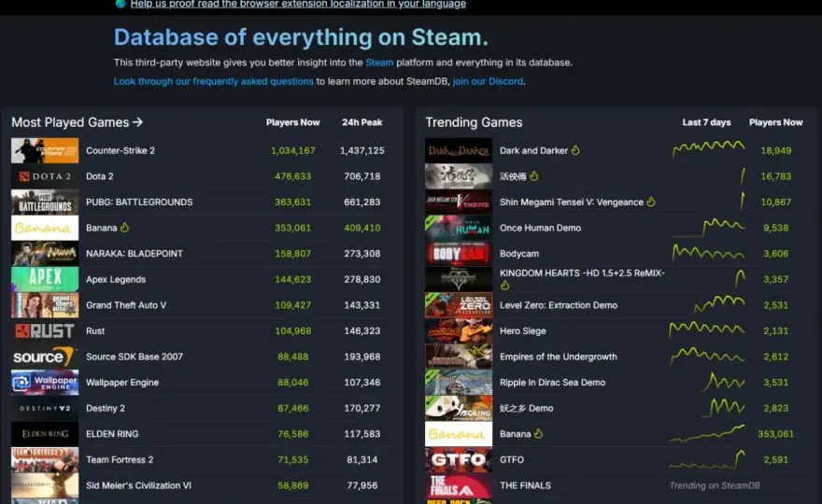Open Counter-Strike 2 title link
The height and width of the screenshot is (504, 822).
coord(120,150)
